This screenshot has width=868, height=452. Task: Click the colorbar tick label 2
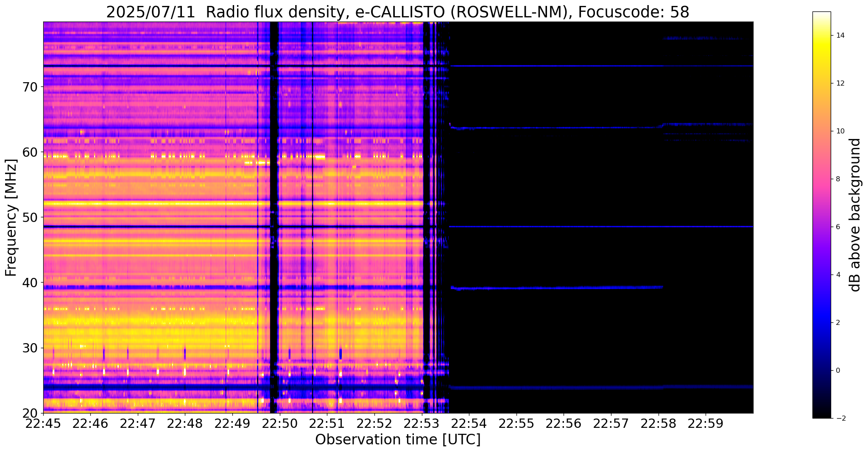click(837, 323)
